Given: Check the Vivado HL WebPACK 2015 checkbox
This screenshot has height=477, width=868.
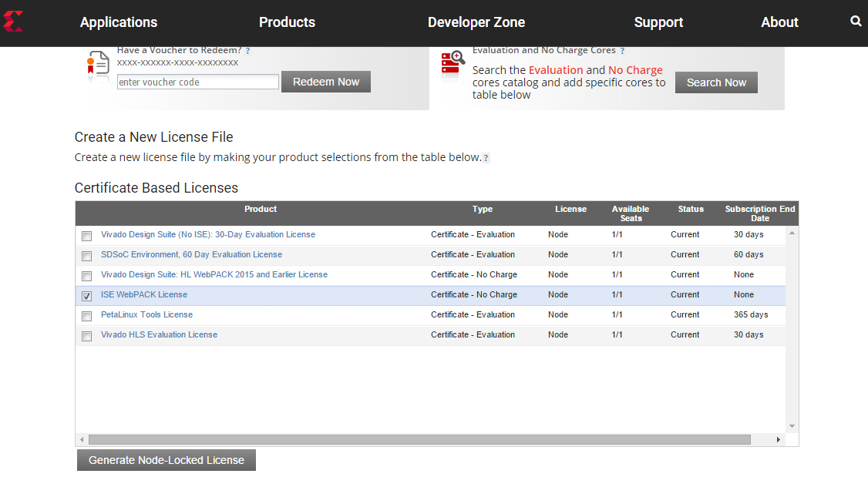Looking at the screenshot, I should click(87, 276).
